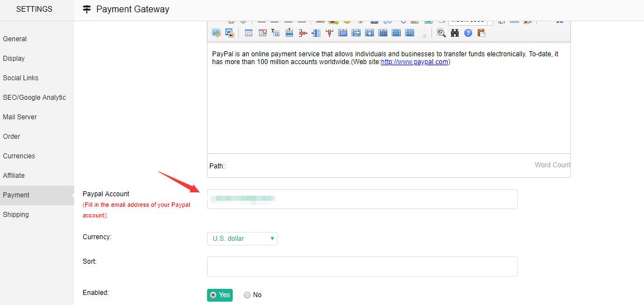Screen dimensions: 644x305
Task: Click the magnifier preview icon
Action: (x=441, y=33)
